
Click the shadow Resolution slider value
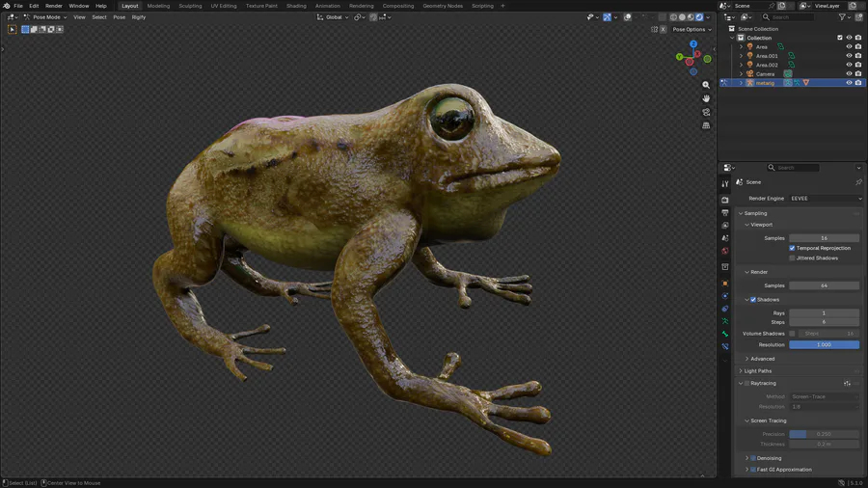[x=824, y=344]
